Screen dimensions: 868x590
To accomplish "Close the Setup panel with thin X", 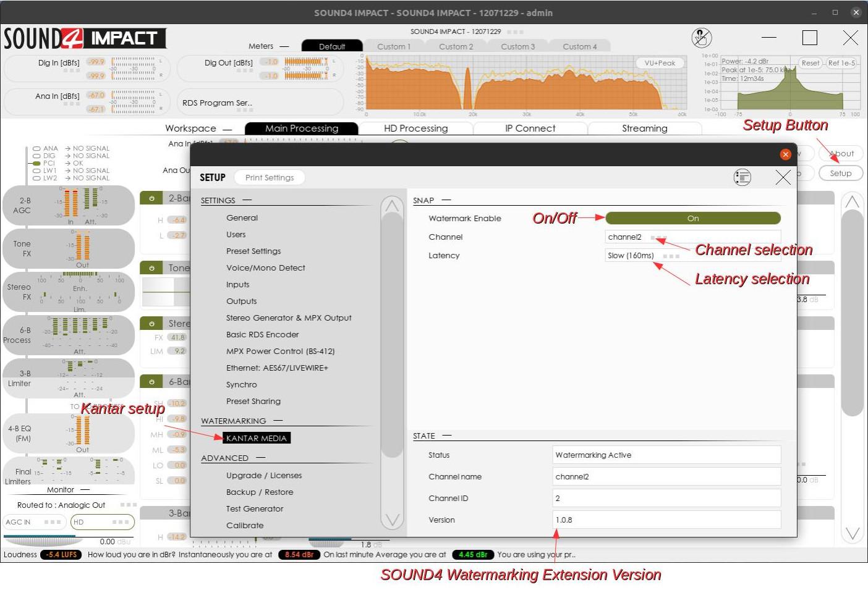I will 783,178.
